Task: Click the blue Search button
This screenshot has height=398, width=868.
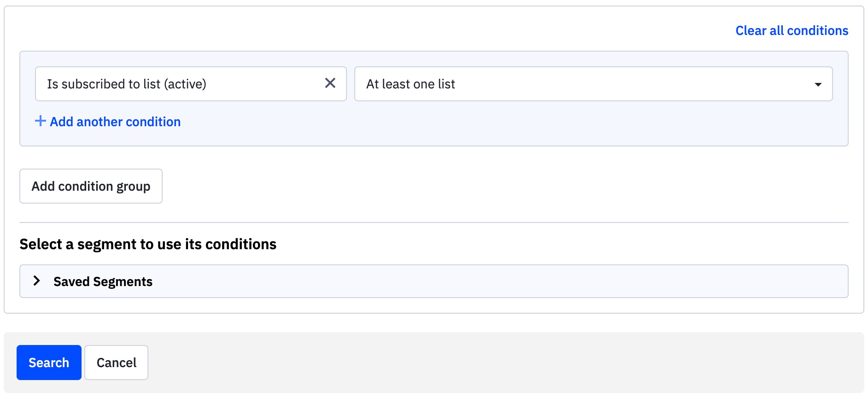Action: tap(48, 362)
